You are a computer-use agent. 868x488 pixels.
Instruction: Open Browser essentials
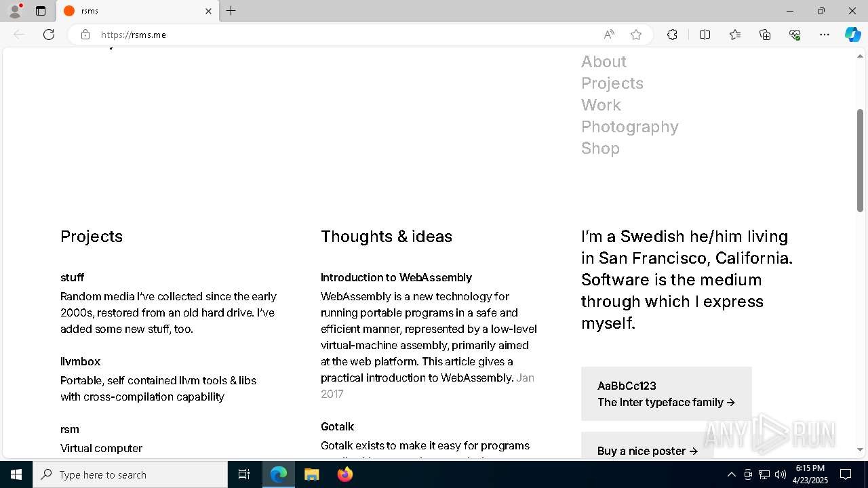pyautogui.click(x=795, y=35)
